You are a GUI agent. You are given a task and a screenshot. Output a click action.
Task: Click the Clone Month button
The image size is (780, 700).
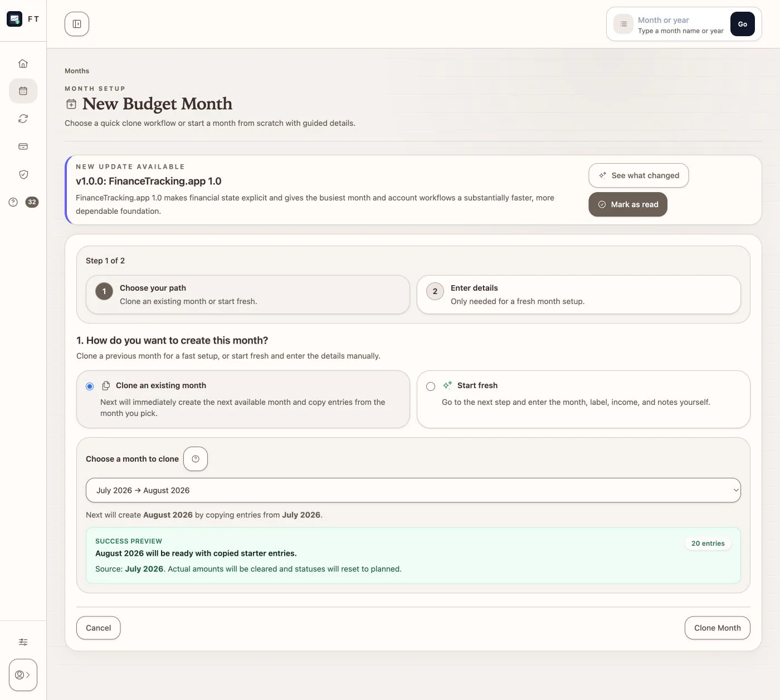(718, 628)
